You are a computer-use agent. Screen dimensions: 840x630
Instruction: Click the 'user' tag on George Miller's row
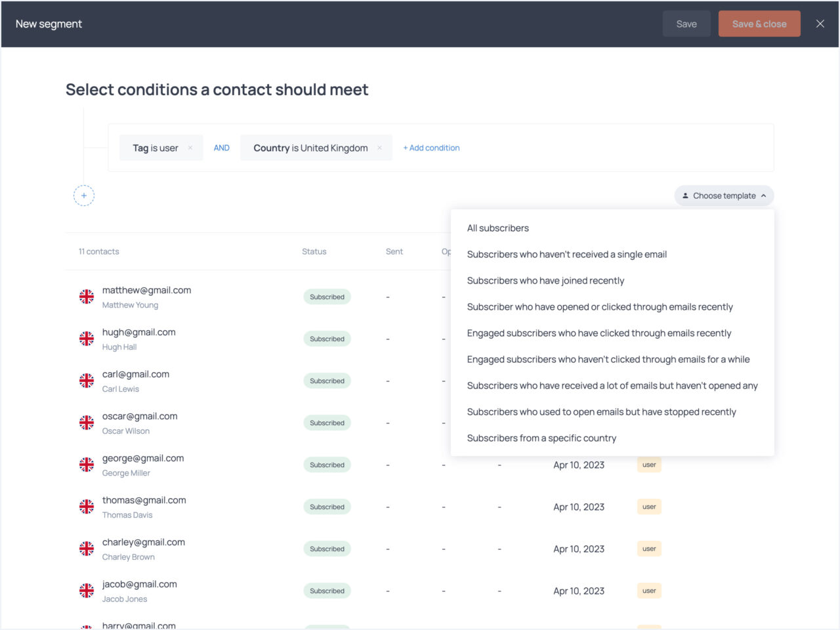(648, 465)
